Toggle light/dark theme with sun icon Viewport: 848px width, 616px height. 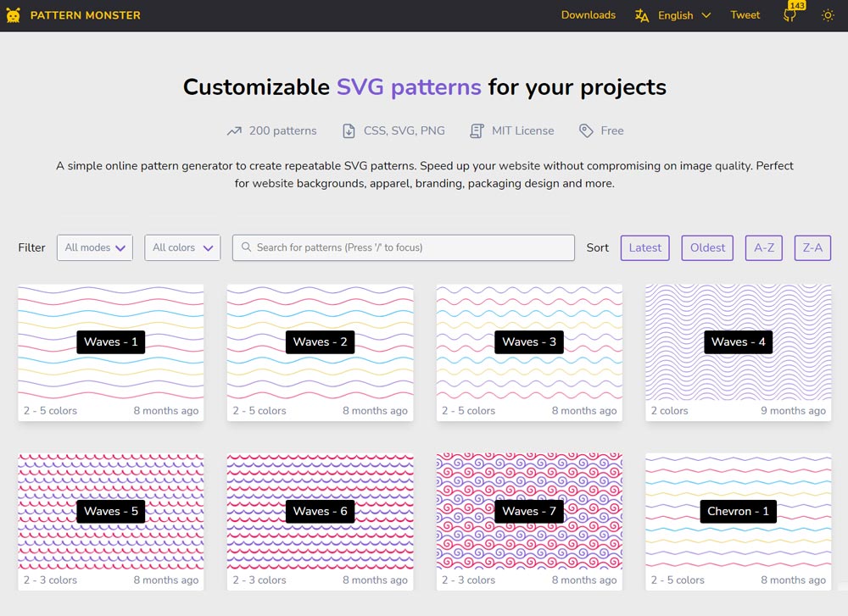coord(828,15)
